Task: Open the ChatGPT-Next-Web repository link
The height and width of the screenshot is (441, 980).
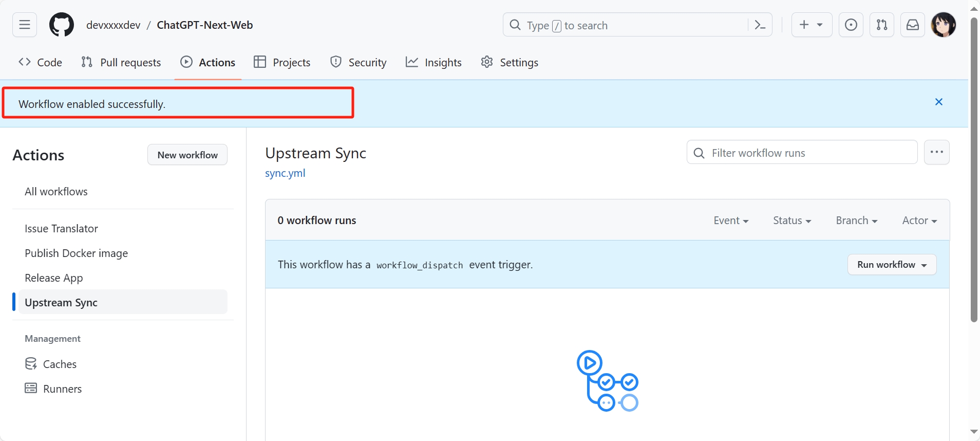Action: (205, 25)
